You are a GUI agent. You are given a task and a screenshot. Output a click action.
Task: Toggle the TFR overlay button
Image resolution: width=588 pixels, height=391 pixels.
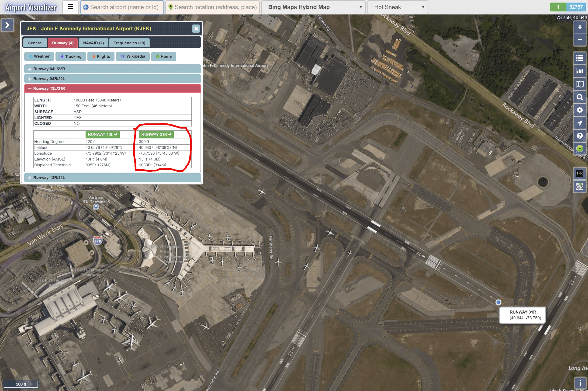point(580,173)
